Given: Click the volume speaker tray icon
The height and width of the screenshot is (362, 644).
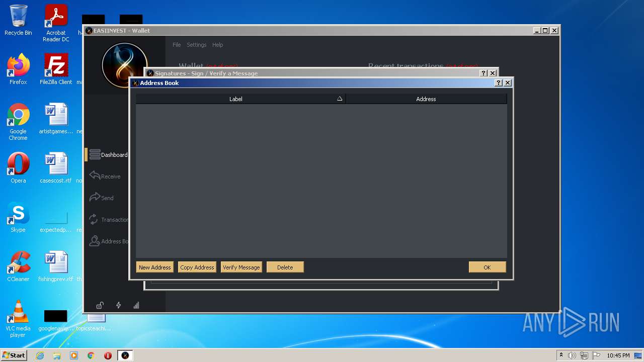Looking at the screenshot, I should tap(572, 355).
